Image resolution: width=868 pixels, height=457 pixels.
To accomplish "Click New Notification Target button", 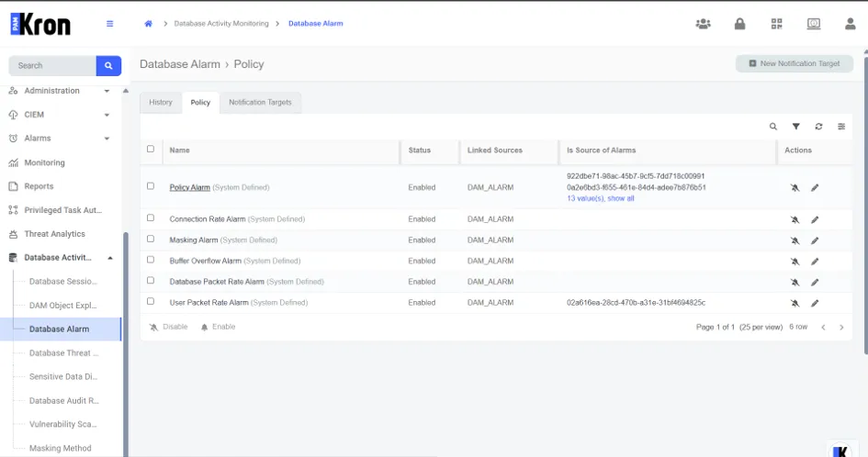I will pyautogui.click(x=795, y=63).
